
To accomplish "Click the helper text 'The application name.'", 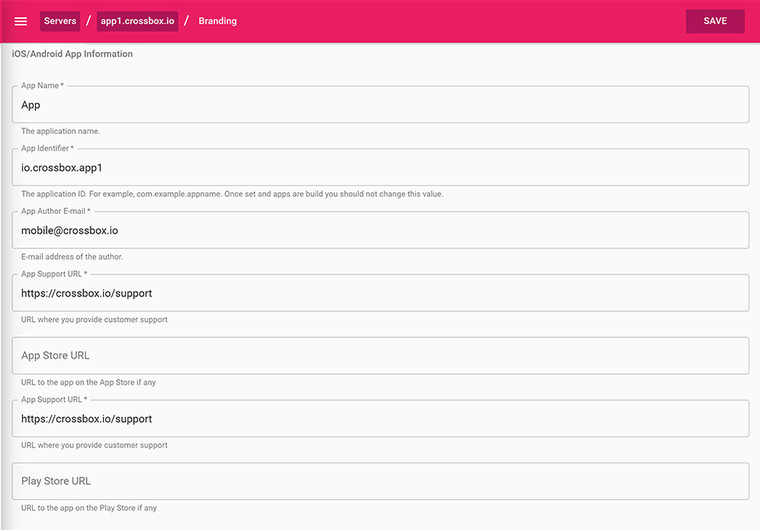I will (60, 131).
